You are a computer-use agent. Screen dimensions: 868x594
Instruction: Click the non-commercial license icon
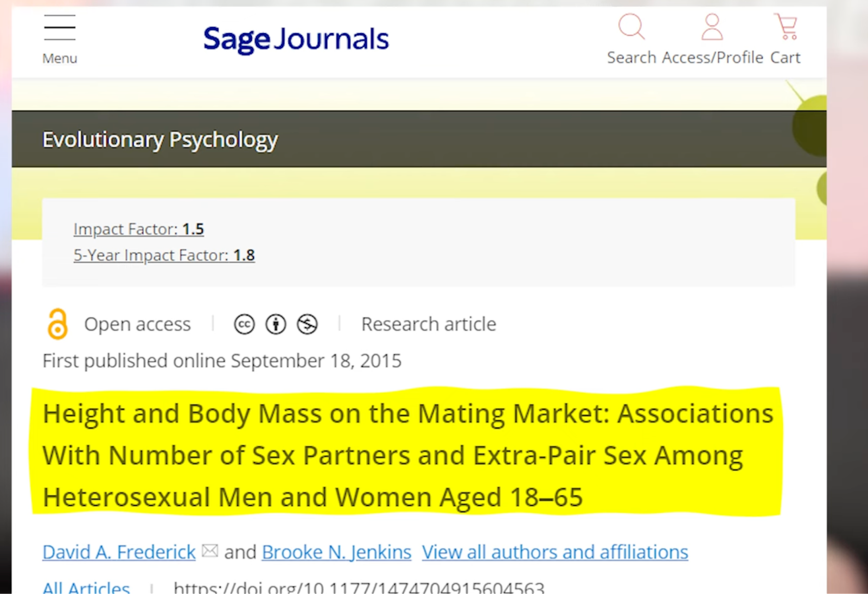[307, 324]
